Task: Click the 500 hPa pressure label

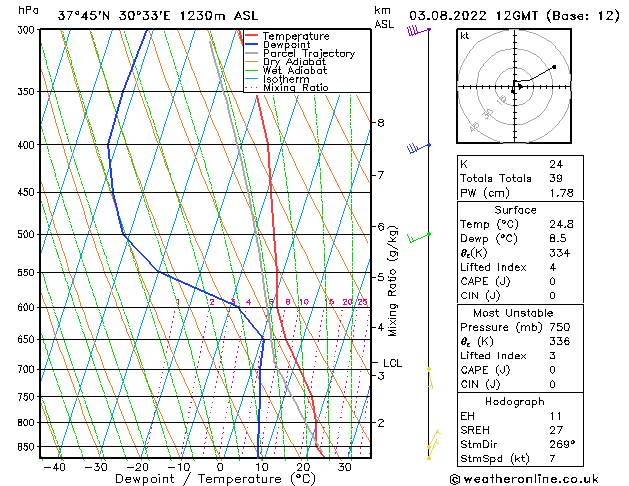Action: point(27,234)
